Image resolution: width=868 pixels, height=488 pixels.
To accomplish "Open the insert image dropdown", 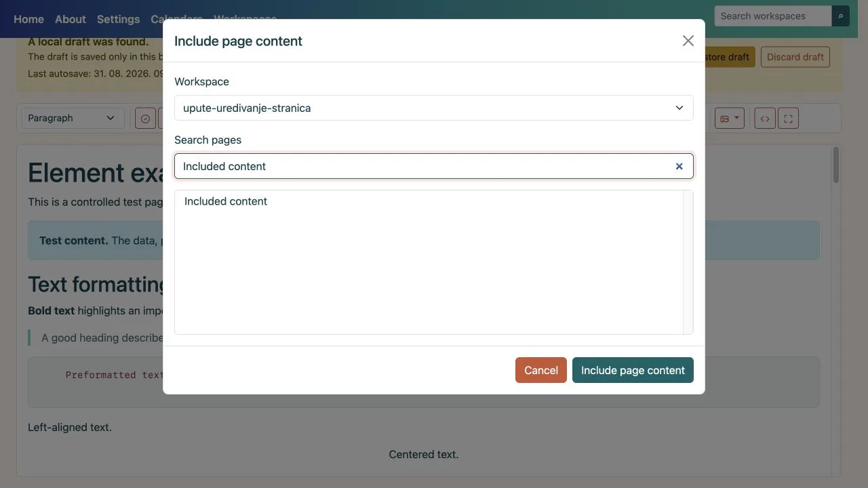I will click(730, 119).
